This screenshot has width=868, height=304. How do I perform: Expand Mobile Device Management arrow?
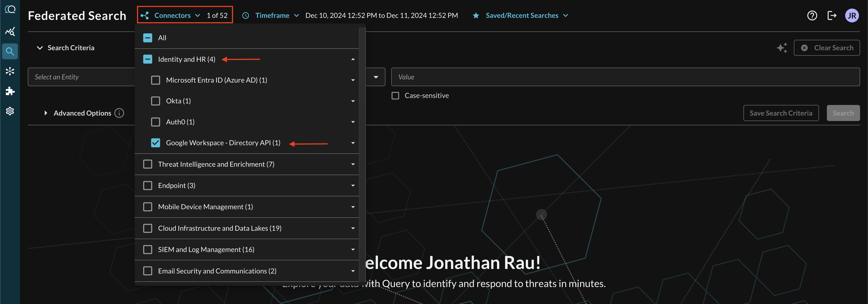[x=353, y=207]
